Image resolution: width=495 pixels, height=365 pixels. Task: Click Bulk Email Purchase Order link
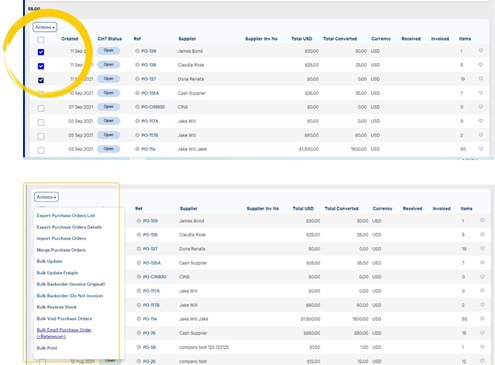pyautogui.click(x=64, y=333)
